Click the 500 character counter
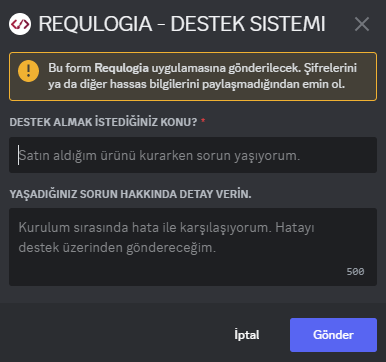The image size is (386, 362). pos(355,272)
